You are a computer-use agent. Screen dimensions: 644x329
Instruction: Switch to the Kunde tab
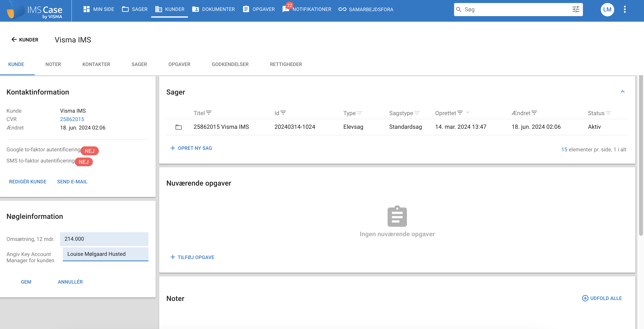(16, 65)
